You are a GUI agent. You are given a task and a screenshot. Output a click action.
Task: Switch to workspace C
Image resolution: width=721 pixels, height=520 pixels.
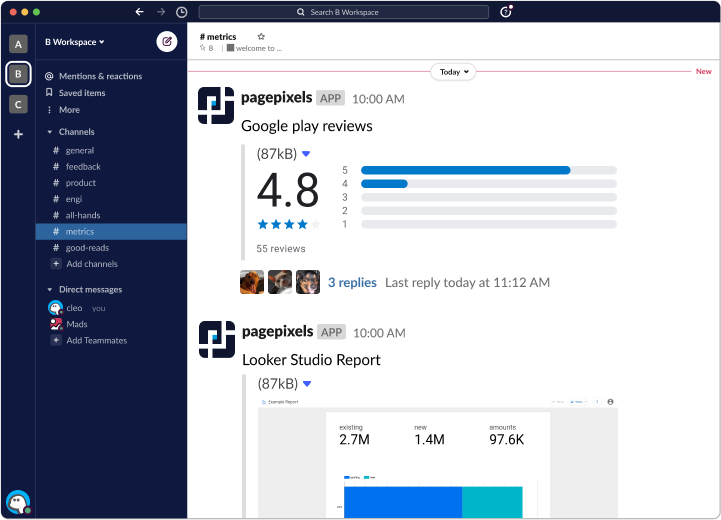18,104
